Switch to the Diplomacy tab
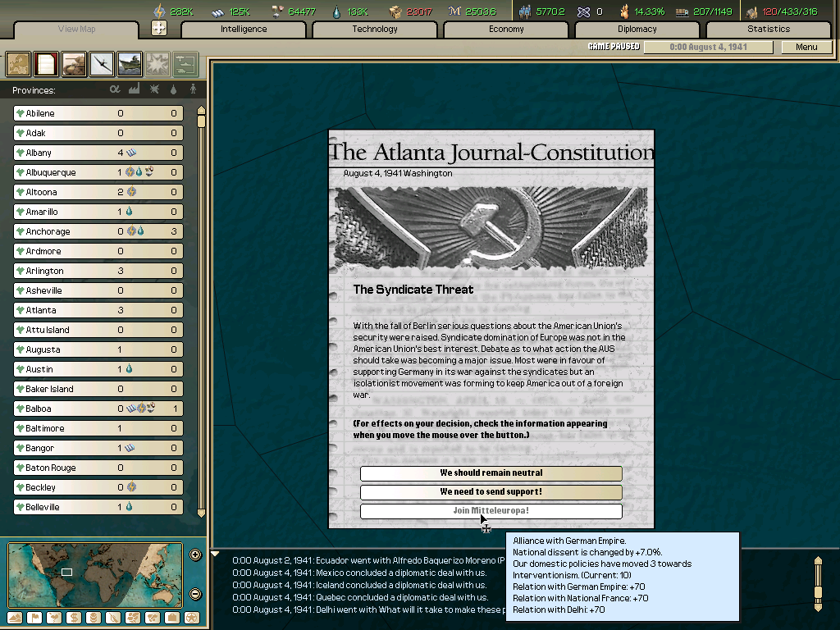The image size is (840, 630). (639, 29)
